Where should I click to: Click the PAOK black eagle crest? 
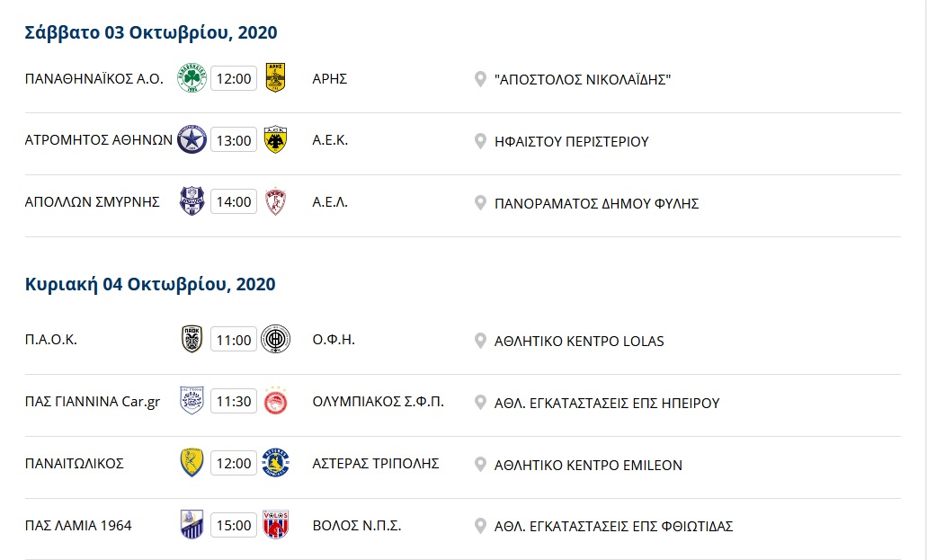tap(192, 340)
